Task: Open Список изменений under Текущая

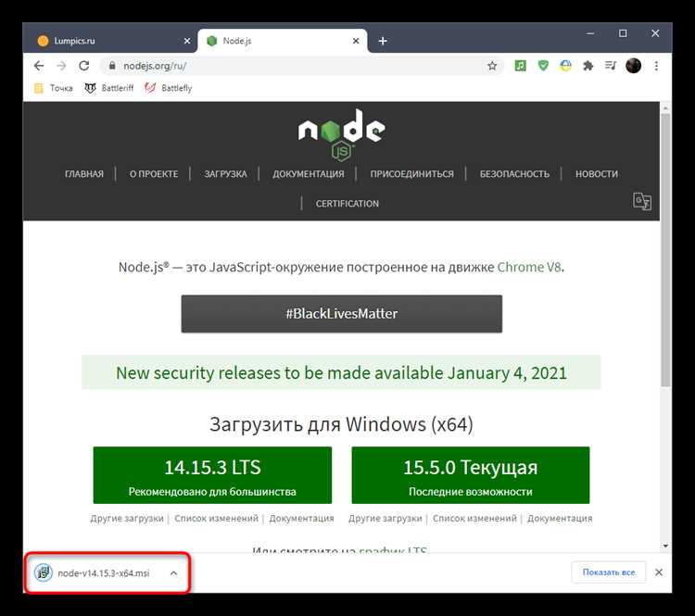Action: point(474,518)
